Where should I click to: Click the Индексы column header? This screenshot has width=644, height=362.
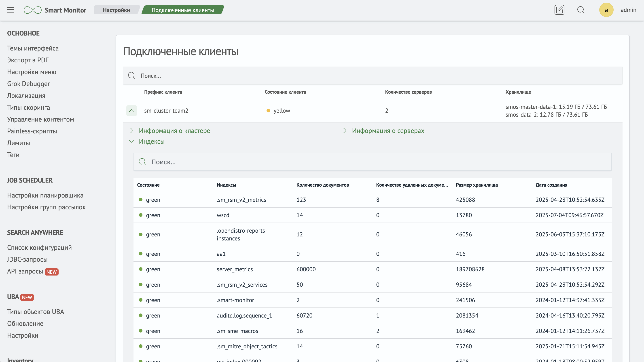tap(226, 185)
